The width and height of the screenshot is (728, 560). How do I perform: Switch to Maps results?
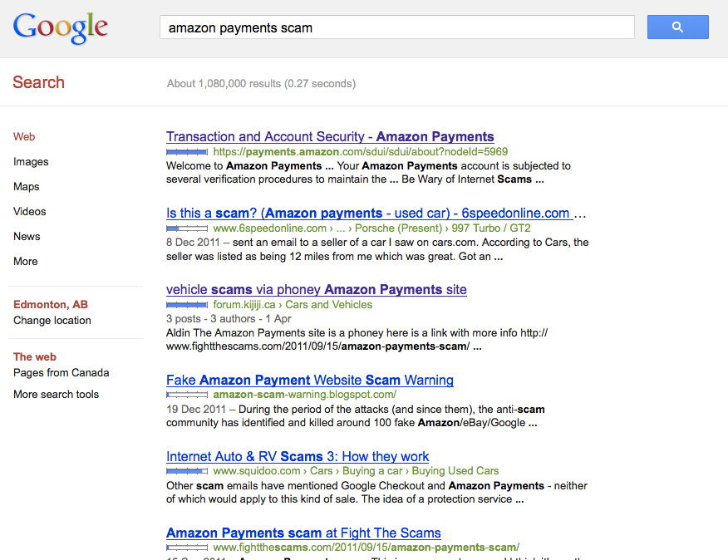point(27,187)
